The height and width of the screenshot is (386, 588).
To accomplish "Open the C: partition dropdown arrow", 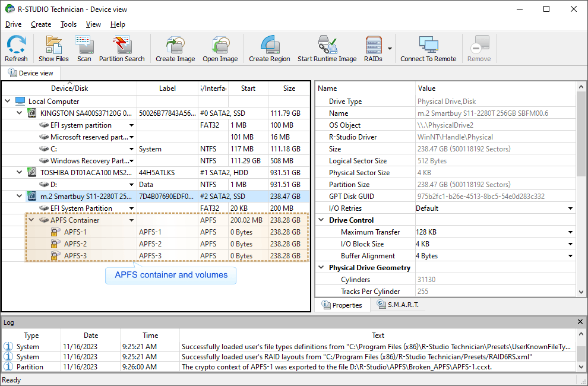I will [x=132, y=149].
